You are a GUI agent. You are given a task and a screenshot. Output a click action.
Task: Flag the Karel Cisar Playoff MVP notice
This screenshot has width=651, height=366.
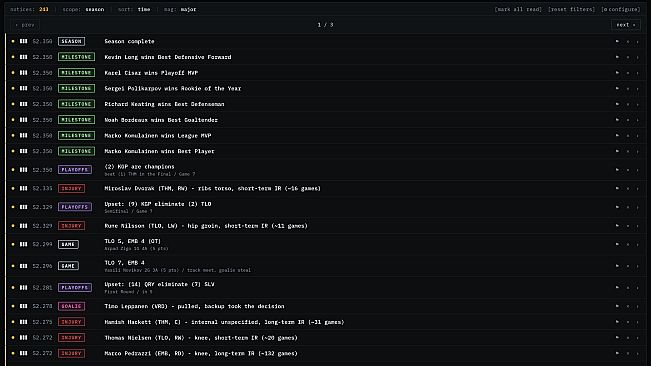click(617, 73)
